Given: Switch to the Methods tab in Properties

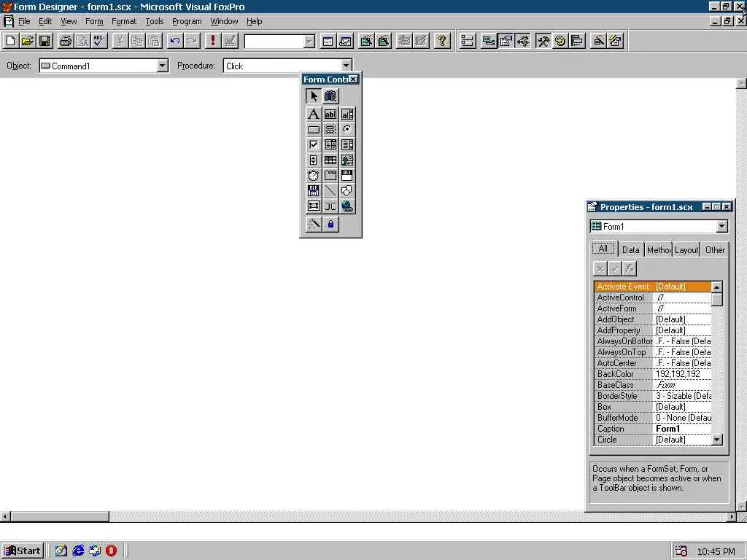Looking at the screenshot, I should tap(659, 250).
